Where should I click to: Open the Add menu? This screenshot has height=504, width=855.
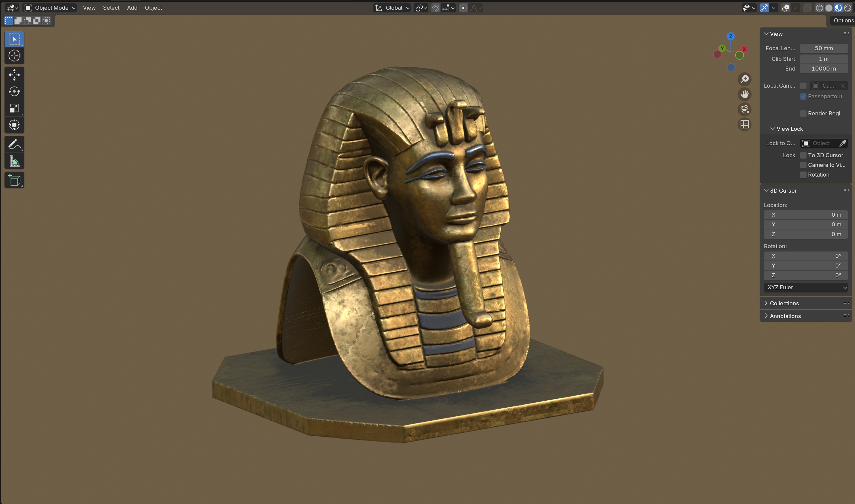[132, 8]
